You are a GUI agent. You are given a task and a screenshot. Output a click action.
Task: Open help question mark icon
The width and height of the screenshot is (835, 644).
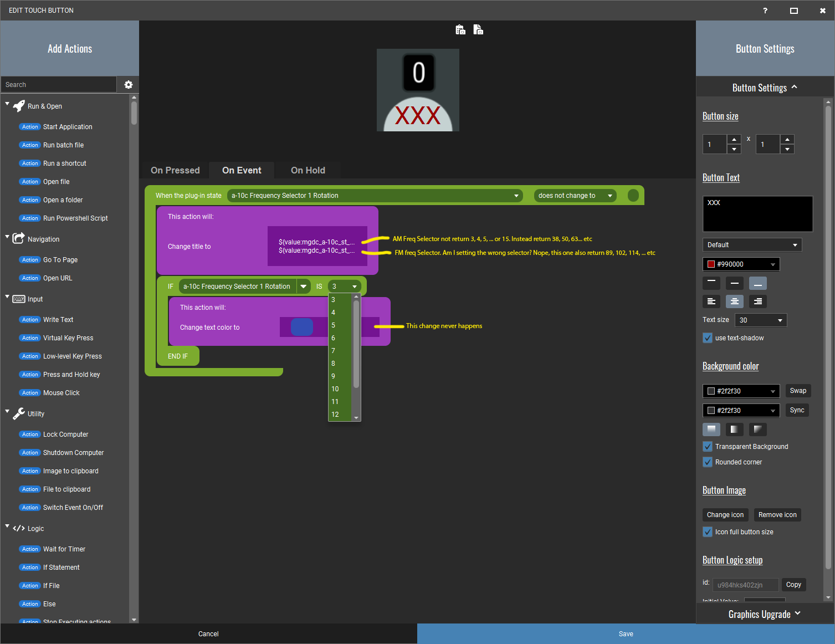[x=765, y=11]
